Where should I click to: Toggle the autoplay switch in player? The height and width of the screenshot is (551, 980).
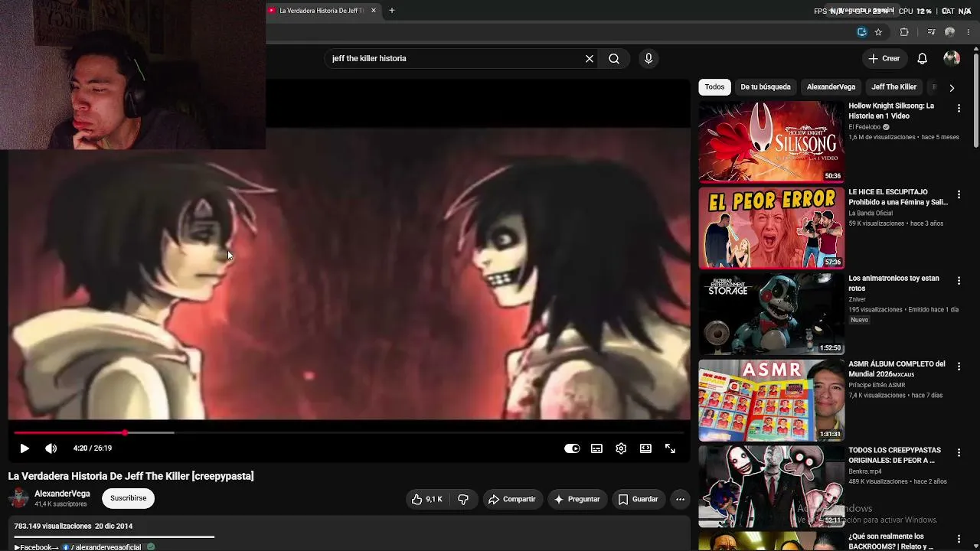click(572, 448)
